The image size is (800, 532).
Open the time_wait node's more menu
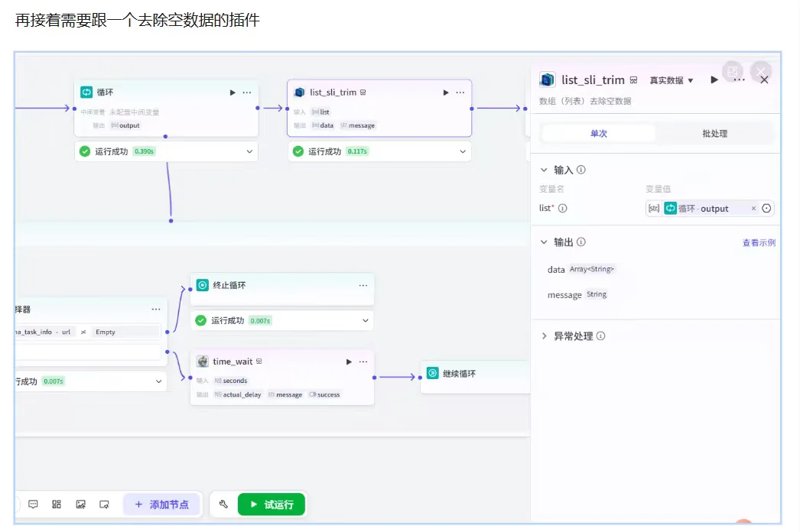(x=363, y=362)
